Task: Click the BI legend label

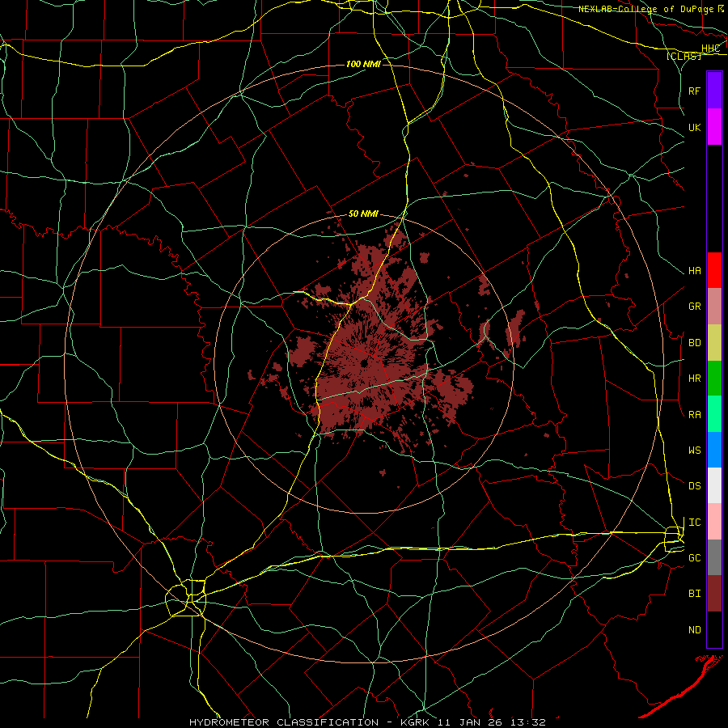Action: (x=694, y=594)
